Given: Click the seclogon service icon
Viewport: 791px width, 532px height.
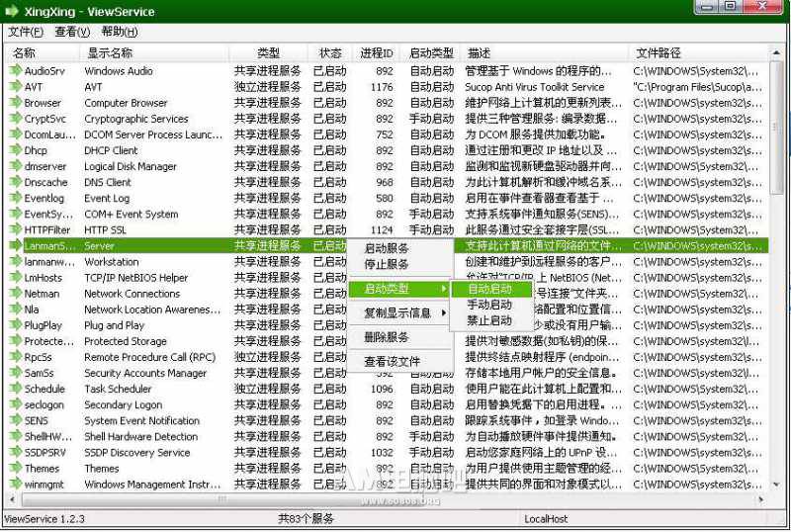Looking at the screenshot, I should (16, 404).
